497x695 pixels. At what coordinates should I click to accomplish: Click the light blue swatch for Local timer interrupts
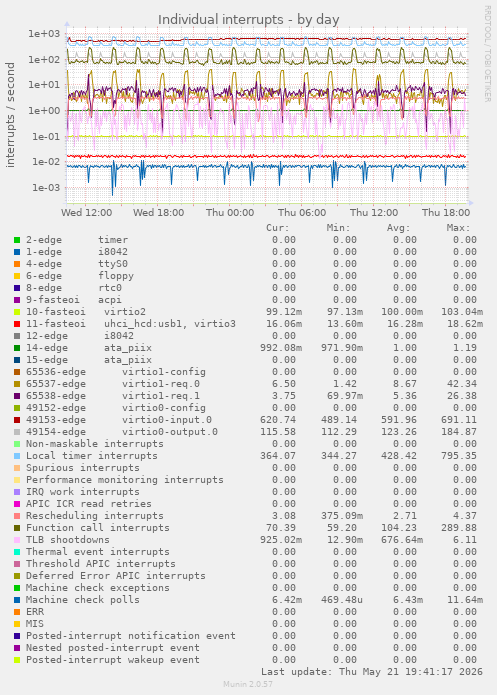17,456
